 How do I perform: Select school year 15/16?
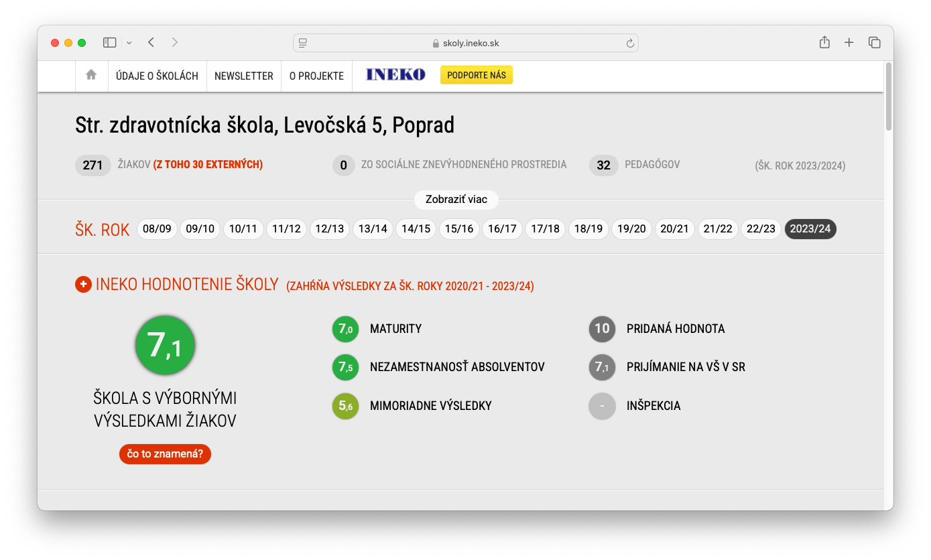(459, 229)
